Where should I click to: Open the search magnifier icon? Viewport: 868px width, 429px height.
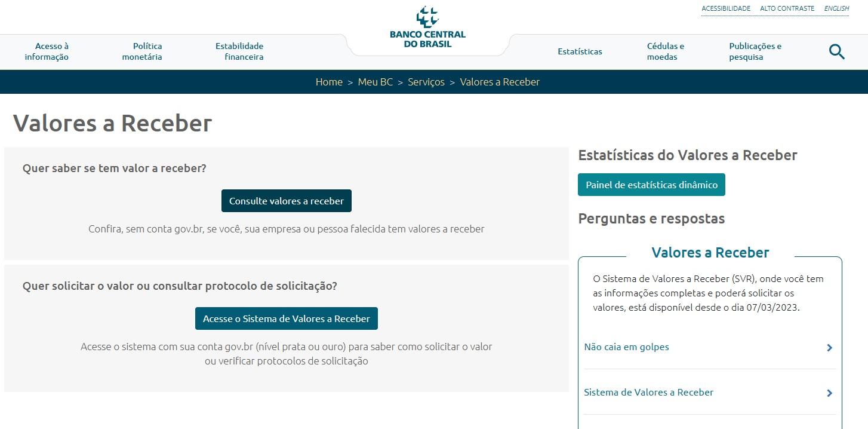tap(836, 52)
